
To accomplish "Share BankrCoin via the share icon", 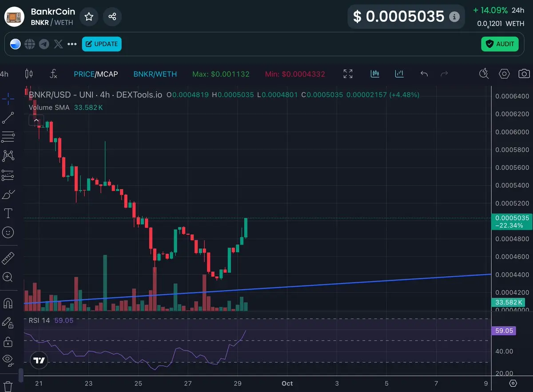I will (112, 17).
